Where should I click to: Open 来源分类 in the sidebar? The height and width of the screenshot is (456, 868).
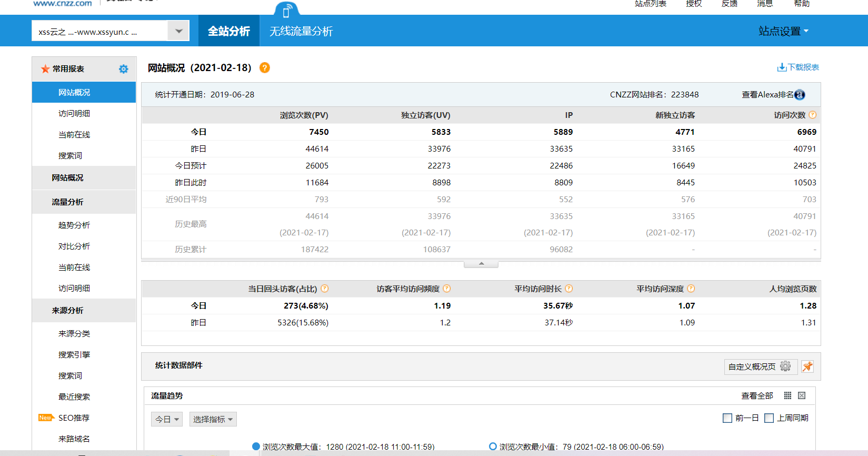click(74, 334)
